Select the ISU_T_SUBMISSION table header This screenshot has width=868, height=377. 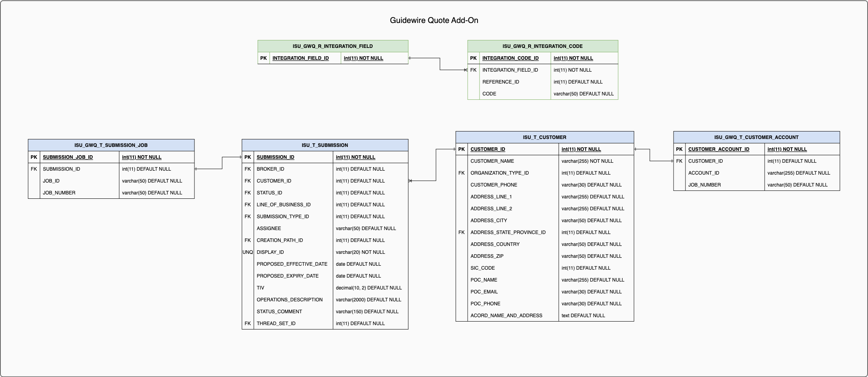click(325, 145)
